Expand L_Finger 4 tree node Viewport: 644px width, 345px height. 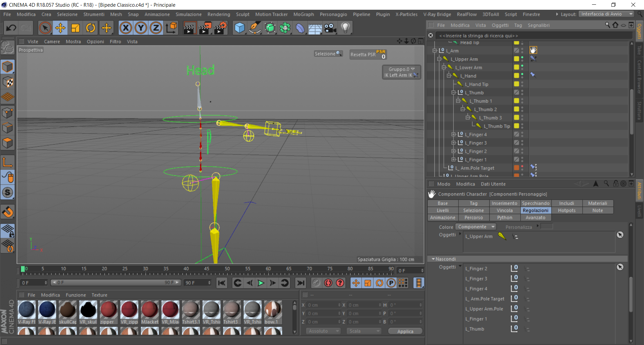tap(453, 134)
